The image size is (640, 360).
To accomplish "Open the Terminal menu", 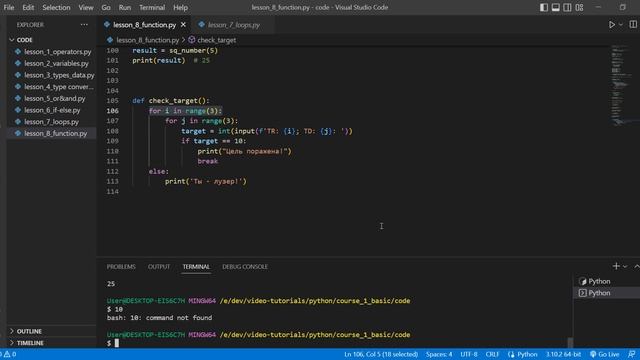I will click(x=152, y=7).
